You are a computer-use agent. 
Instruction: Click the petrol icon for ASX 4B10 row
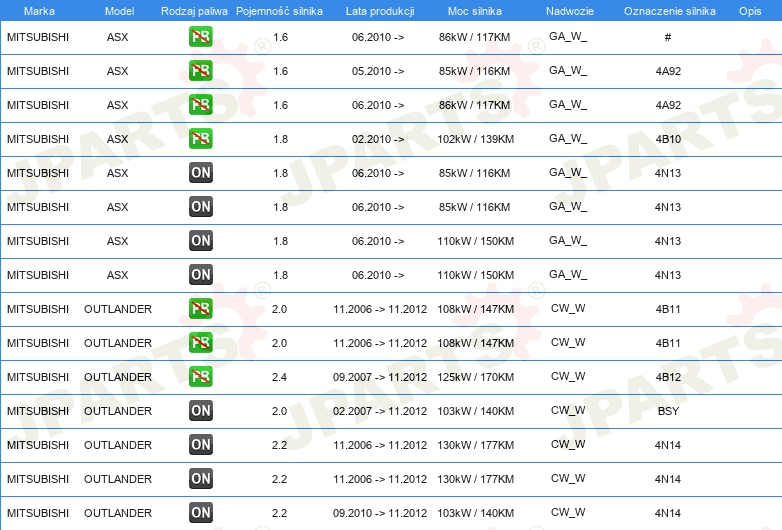point(200,139)
